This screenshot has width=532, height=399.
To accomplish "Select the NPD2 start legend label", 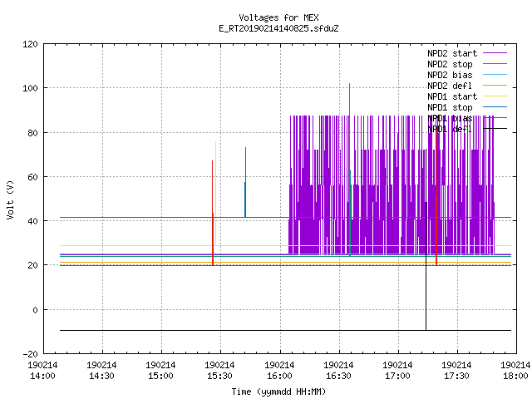I will (x=452, y=53).
